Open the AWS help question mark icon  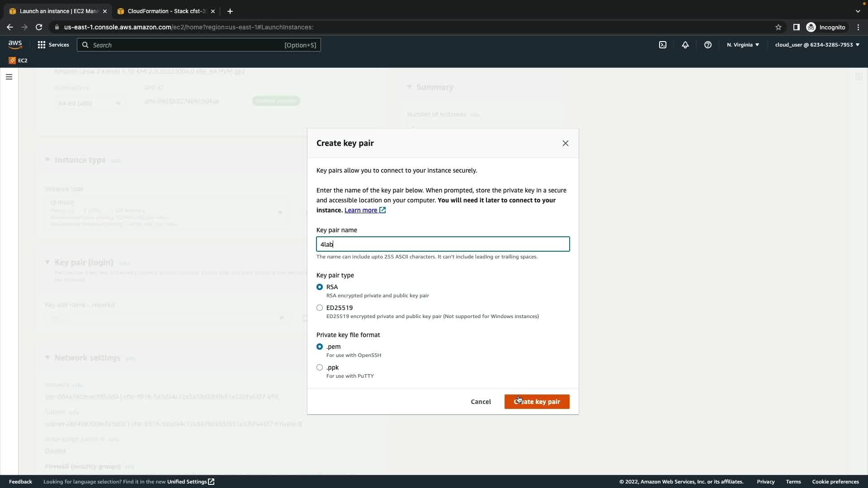click(x=708, y=45)
